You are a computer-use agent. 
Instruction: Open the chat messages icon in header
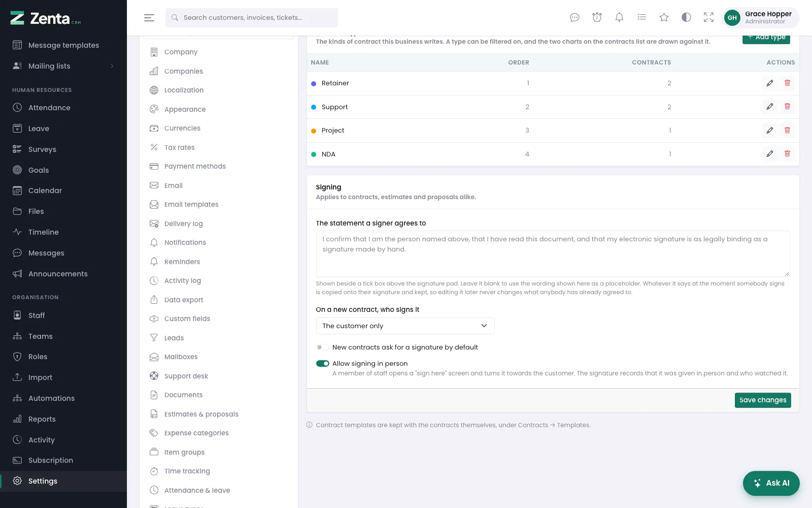coord(574,18)
